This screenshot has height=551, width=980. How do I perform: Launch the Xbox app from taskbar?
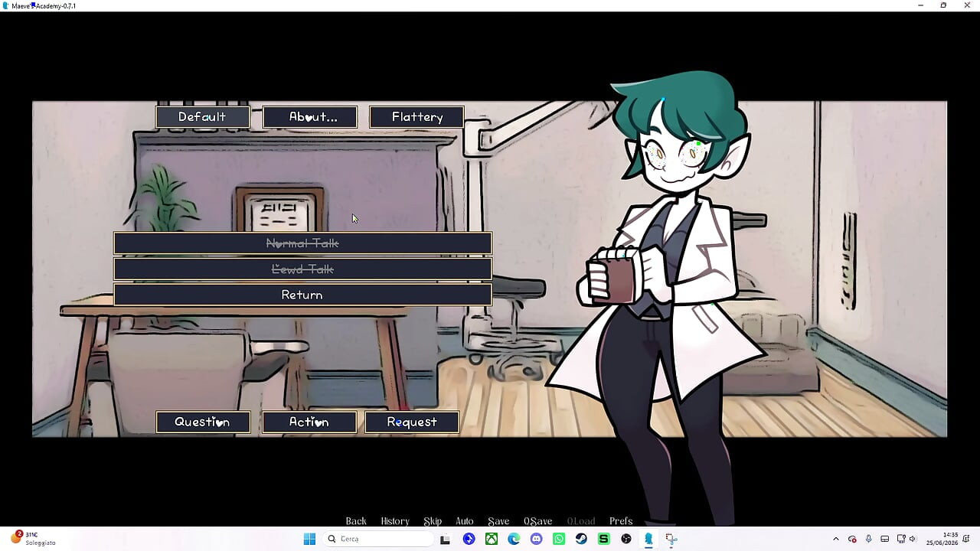(x=492, y=539)
